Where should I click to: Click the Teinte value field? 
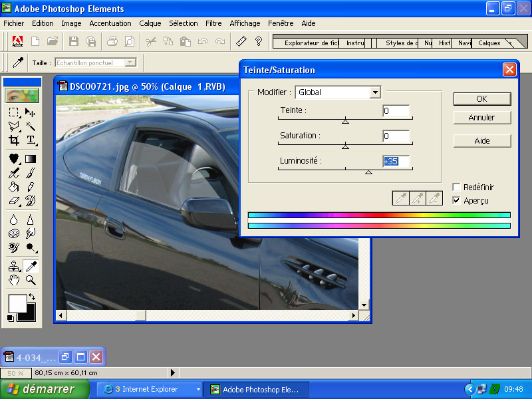[396, 110]
